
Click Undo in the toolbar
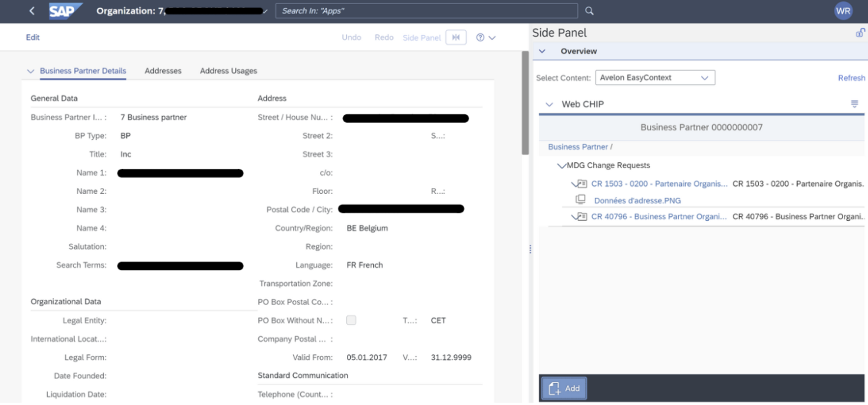pyautogui.click(x=351, y=37)
